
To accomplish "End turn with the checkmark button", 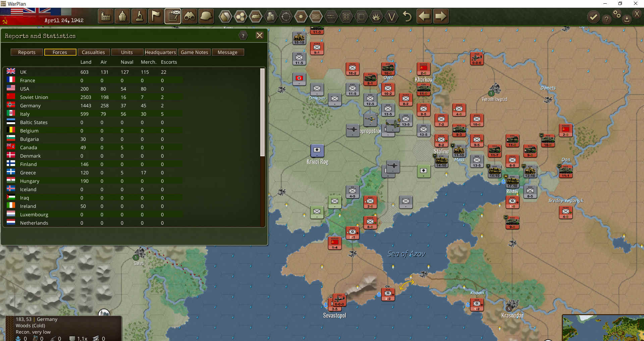I will tap(593, 17).
